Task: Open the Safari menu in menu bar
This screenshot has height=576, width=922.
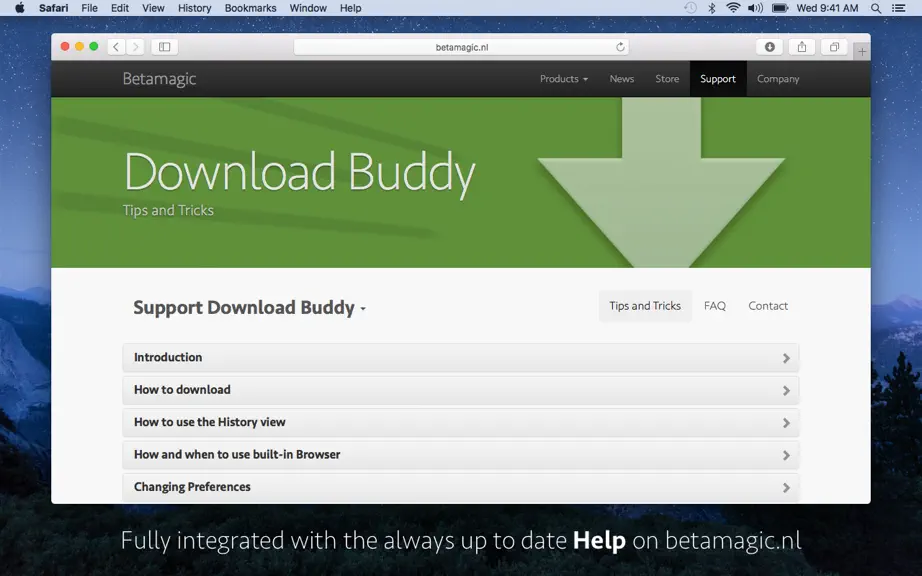Action: (54, 8)
